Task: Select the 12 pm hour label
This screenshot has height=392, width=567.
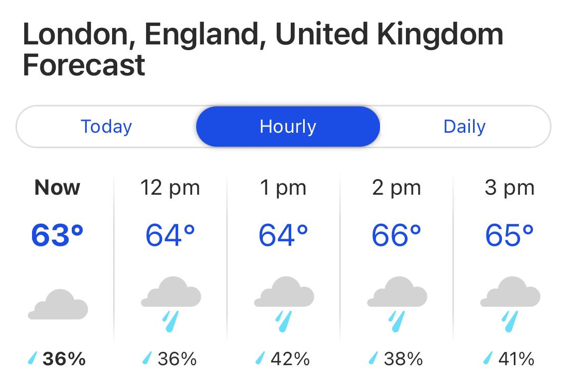Action: 170,188
